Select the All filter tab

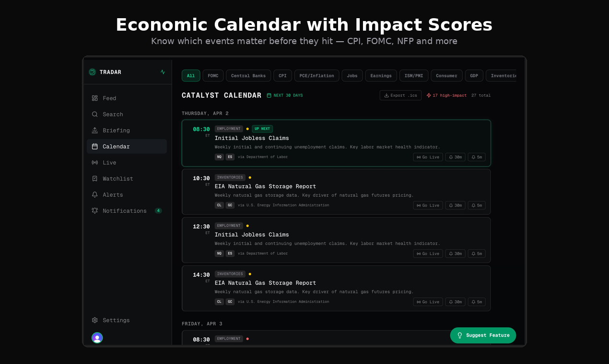[x=191, y=76]
